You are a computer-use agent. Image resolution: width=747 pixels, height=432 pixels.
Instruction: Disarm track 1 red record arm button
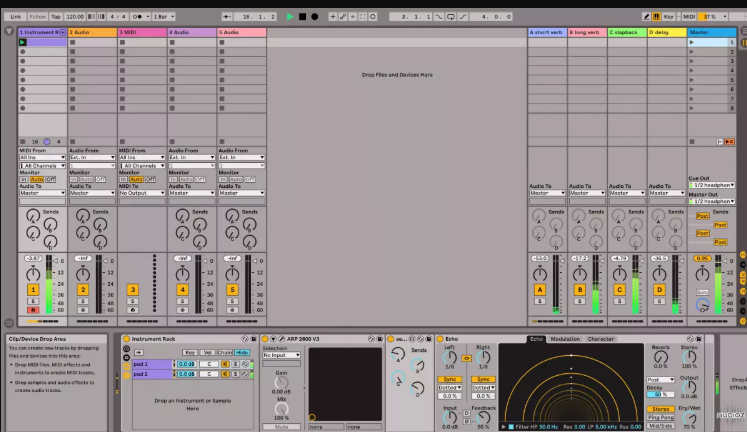[x=33, y=310]
